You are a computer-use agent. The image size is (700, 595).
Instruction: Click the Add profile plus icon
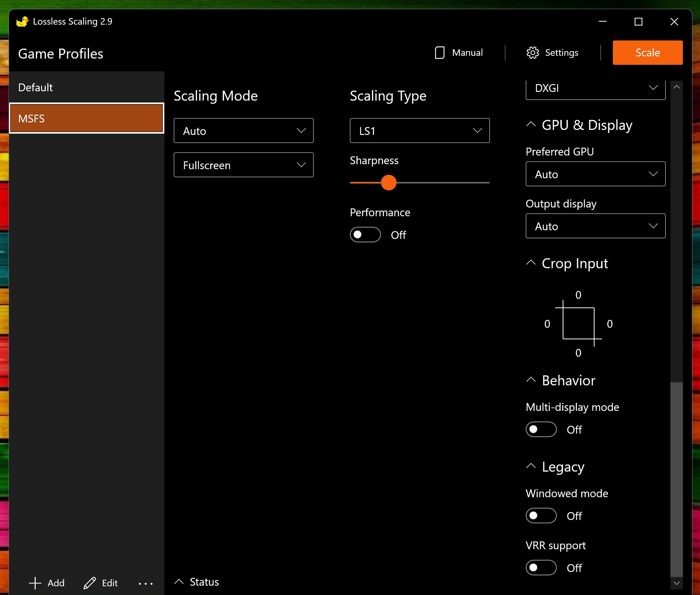pyautogui.click(x=35, y=583)
